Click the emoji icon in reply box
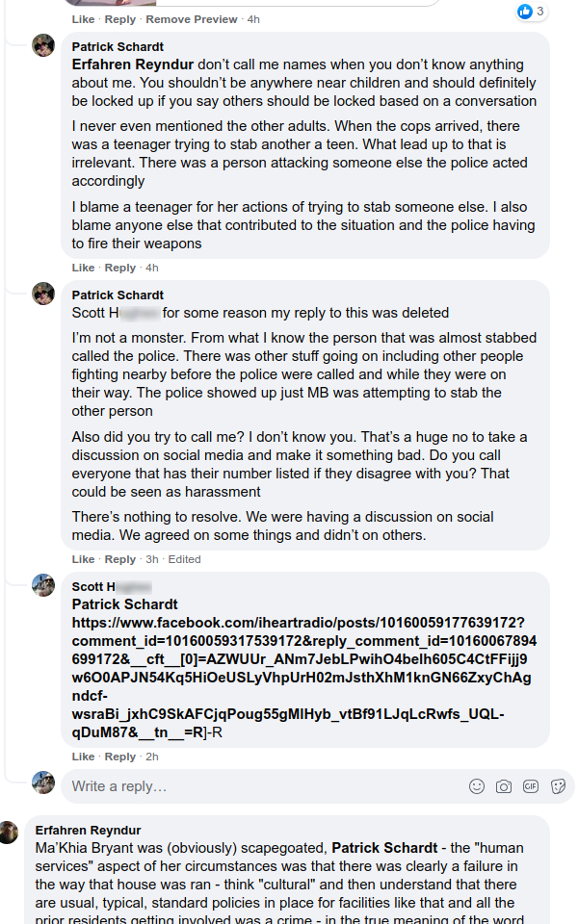This screenshot has height=924, width=578. click(x=477, y=786)
